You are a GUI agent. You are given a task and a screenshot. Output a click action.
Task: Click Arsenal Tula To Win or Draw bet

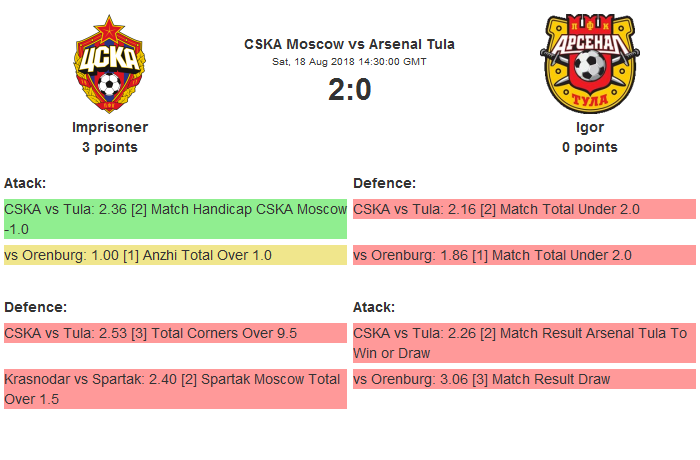pos(523,343)
